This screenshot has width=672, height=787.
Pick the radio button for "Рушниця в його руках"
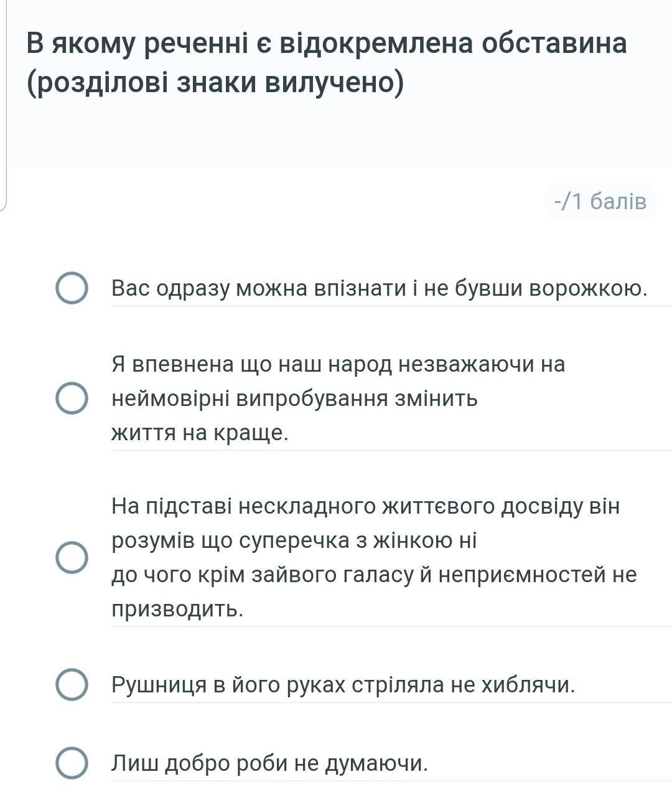point(72,685)
